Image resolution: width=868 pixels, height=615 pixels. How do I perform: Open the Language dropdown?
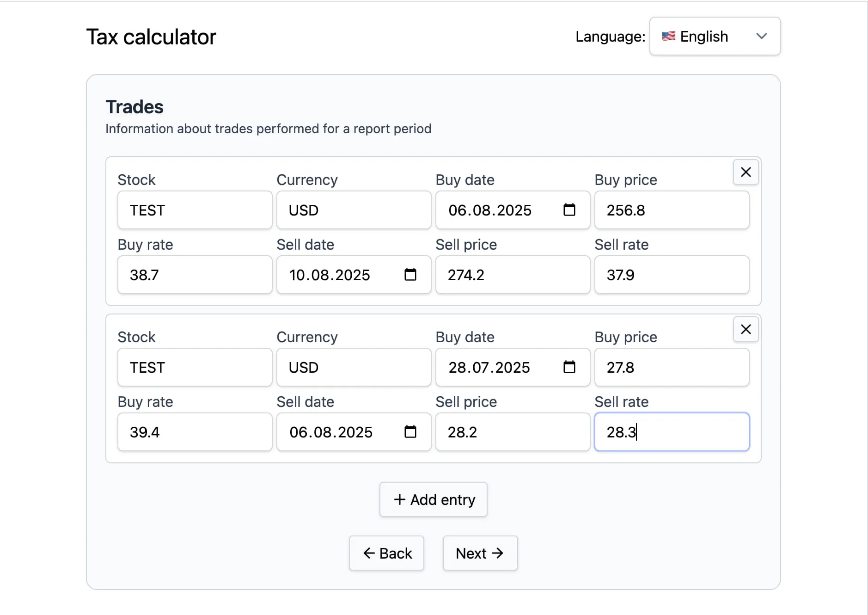715,36
